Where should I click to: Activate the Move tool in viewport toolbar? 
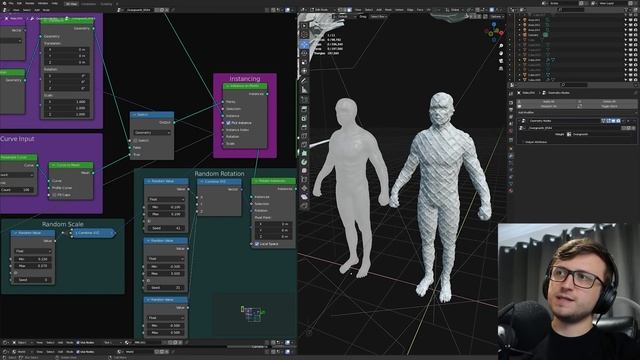point(304,44)
